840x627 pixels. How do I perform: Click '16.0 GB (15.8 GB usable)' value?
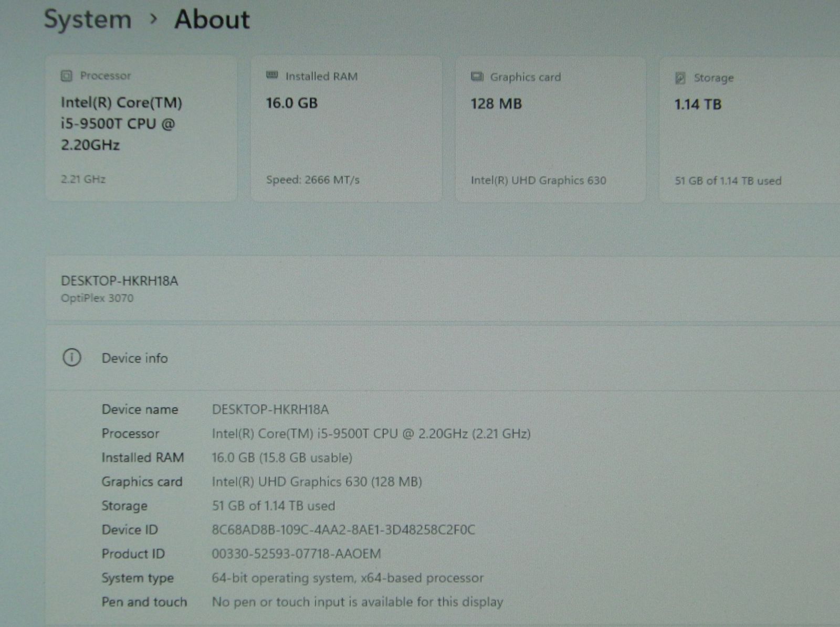click(282, 458)
